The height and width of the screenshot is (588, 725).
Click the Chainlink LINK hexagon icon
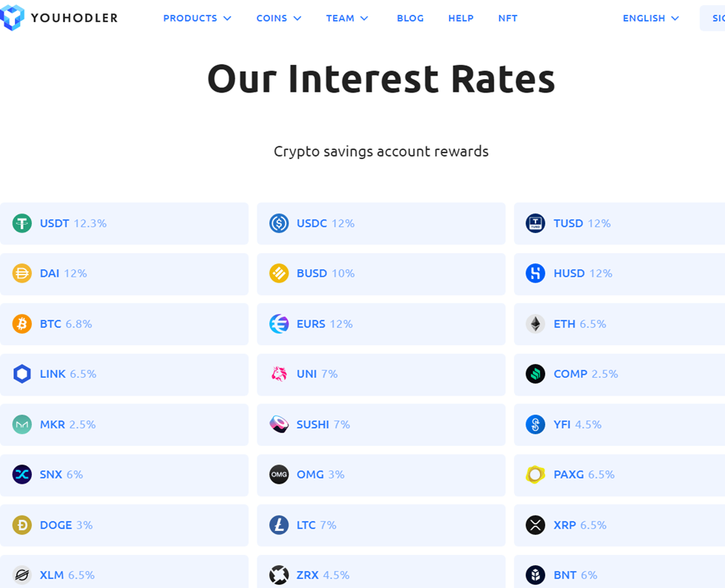coord(21,374)
